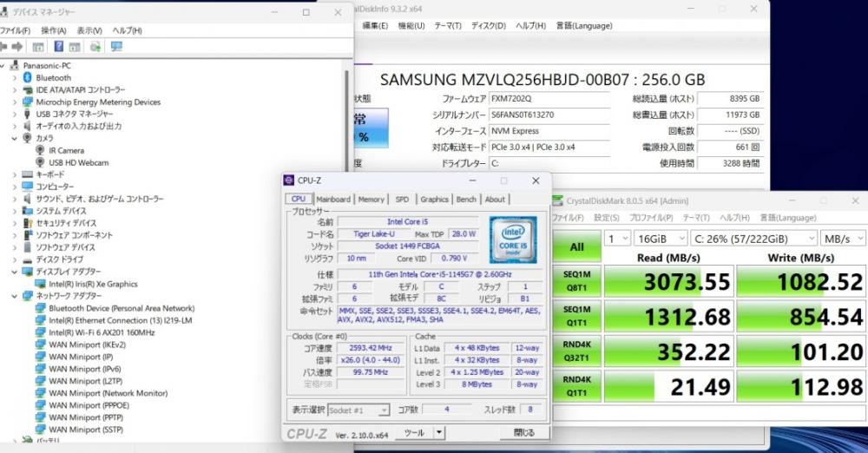Select the USB HD Webcam device
Viewport: 868px width, 453px height.
[78, 163]
